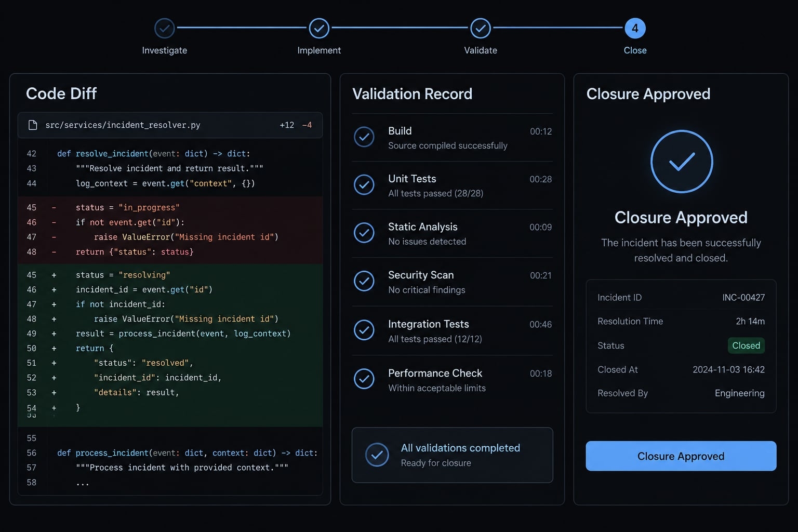798x532 pixels.
Task: Click 'No critical findings' text
Action: click(427, 290)
